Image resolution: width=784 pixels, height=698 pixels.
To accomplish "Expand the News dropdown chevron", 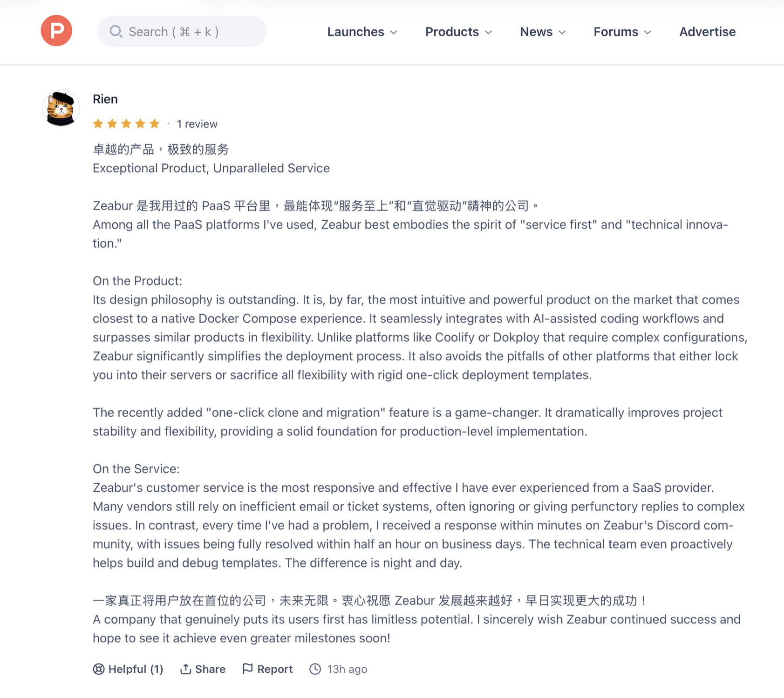I will pos(562,32).
